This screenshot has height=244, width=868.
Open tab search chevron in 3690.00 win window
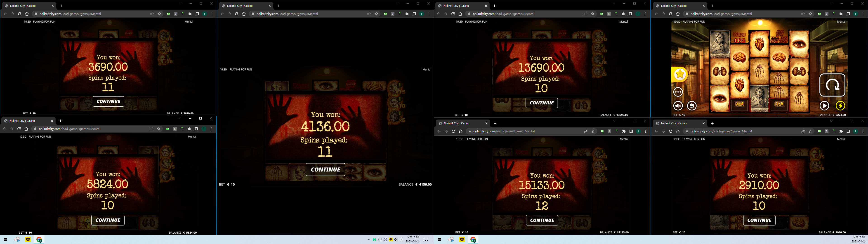coord(180,4)
